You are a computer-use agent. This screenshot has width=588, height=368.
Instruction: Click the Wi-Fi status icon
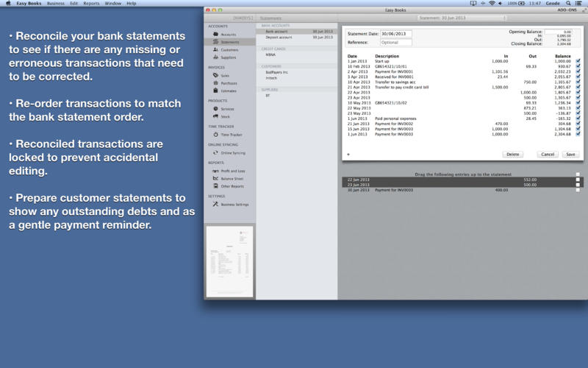pos(492,3)
